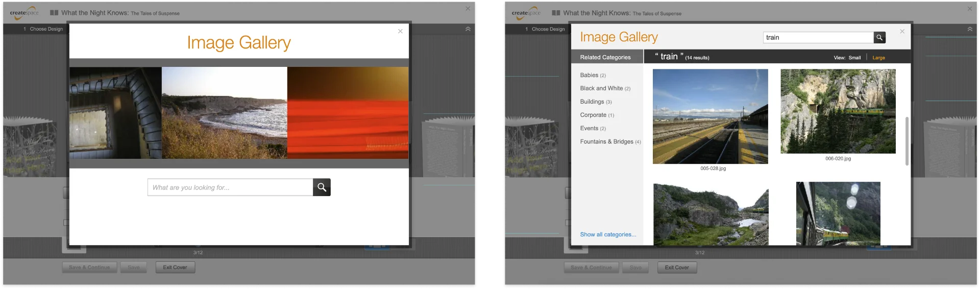The image size is (980, 289).
Task: Switch to Large thumbnail view
Action: pyautogui.click(x=878, y=58)
